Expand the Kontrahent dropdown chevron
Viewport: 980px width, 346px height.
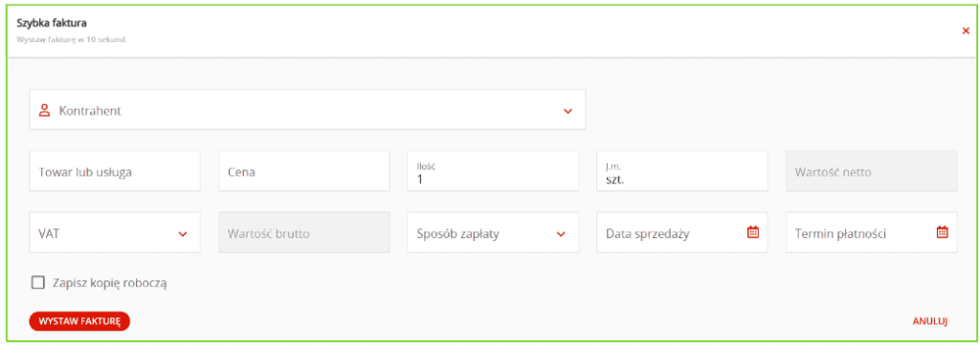[568, 111]
